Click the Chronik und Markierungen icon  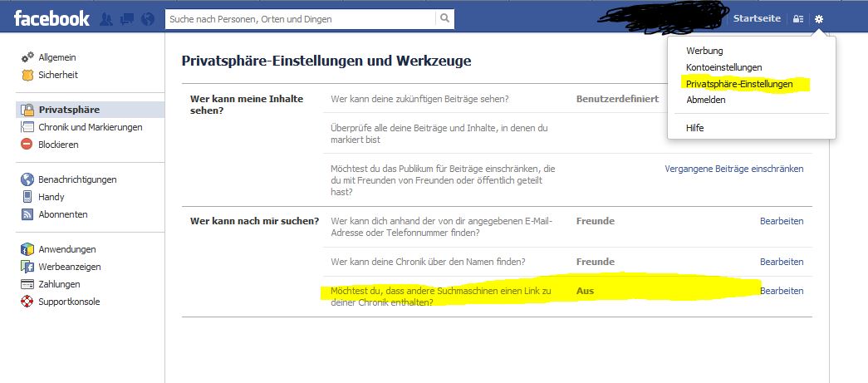pyautogui.click(x=27, y=127)
